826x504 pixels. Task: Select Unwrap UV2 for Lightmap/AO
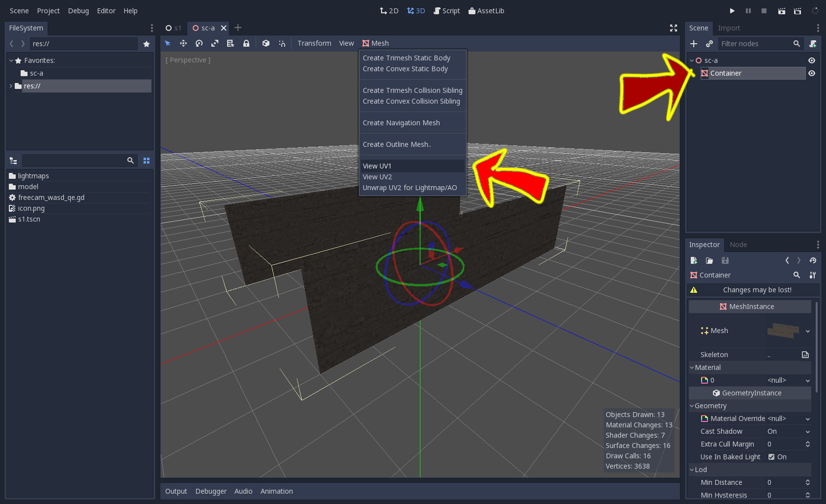[x=413, y=188]
